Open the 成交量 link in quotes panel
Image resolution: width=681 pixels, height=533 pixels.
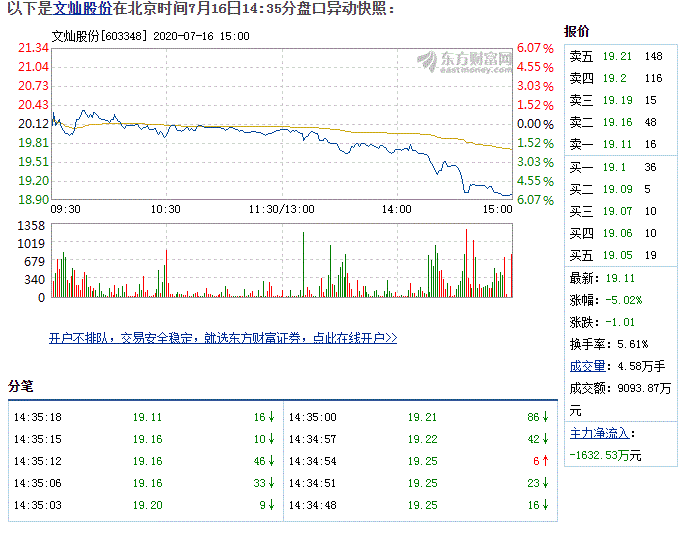pyautogui.click(x=587, y=366)
